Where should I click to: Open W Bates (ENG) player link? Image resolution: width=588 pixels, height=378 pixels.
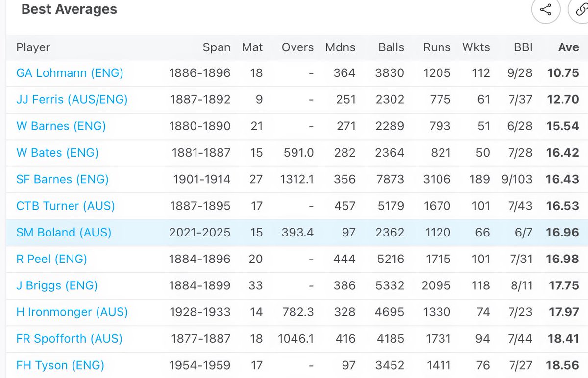tap(57, 153)
